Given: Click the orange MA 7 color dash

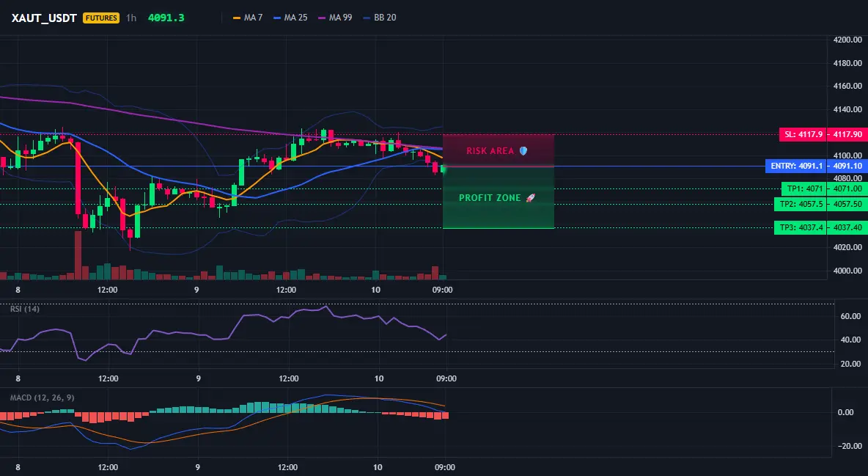Looking at the screenshot, I should click(237, 18).
